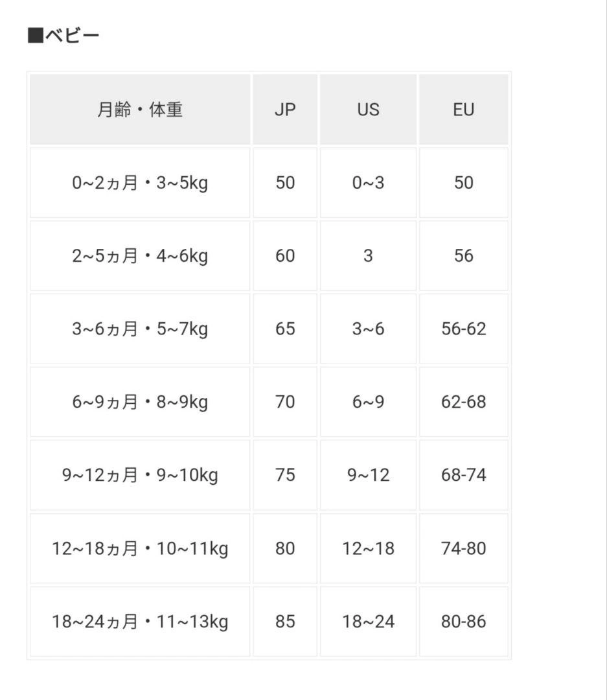
Task: Select the 12~18ヵ月・10~11kg row cell
Action: (140, 549)
